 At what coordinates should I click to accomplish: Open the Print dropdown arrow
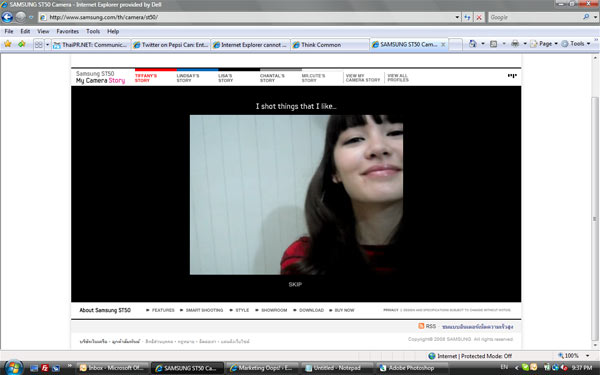coord(525,44)
